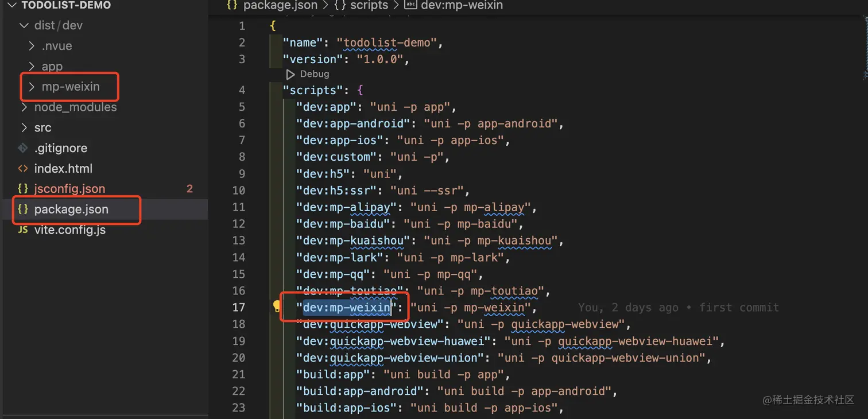This screenshot has width=868, height=419.
Task: Click the "uni -p mp-weixin" value
Action: (471, 308)
